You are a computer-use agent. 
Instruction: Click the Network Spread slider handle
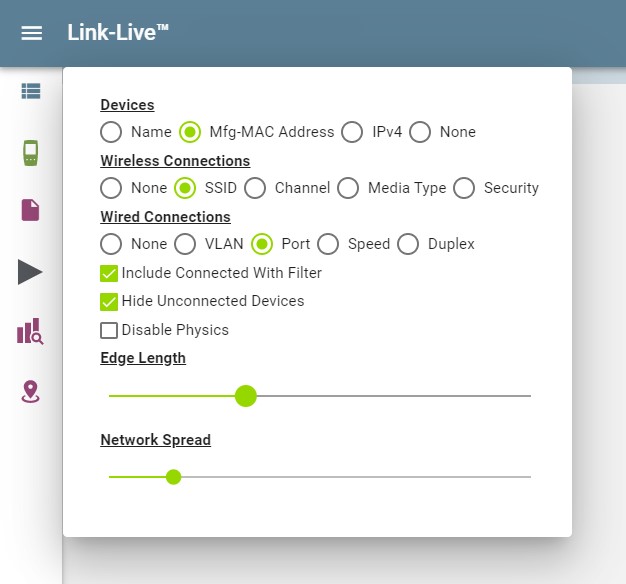pyautogui.click(x=173, y=477)
